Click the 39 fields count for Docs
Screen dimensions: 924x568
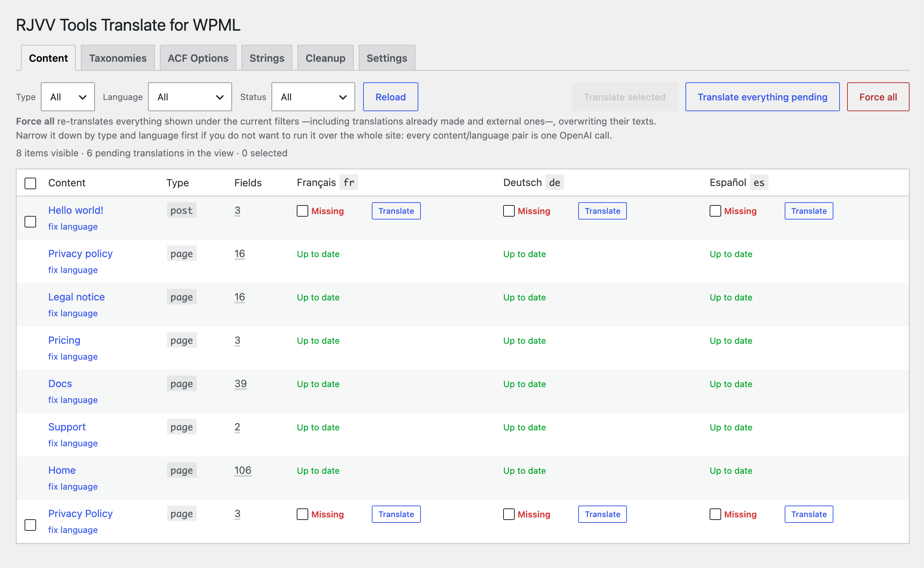click(241, 383)
